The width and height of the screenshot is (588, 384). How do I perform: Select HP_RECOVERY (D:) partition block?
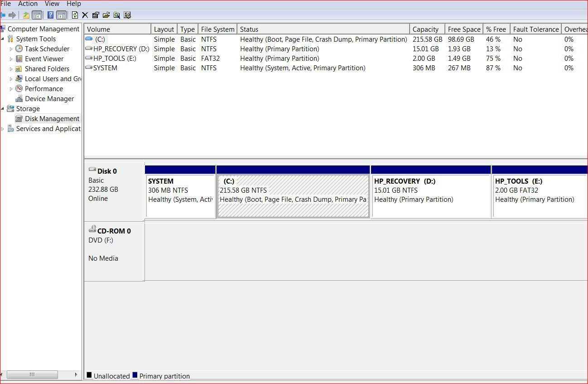click(431, 192)
